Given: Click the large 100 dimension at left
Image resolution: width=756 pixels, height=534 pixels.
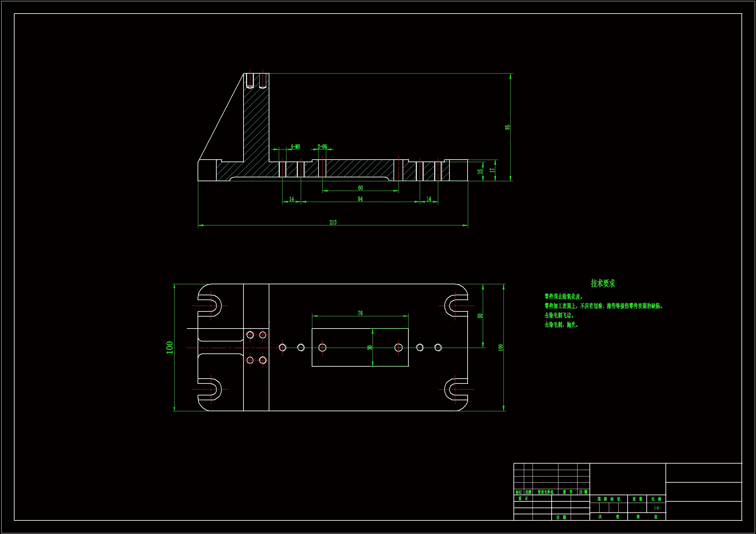Looking at the screenshot, I should pyautogui.click(x=169, y=348).
